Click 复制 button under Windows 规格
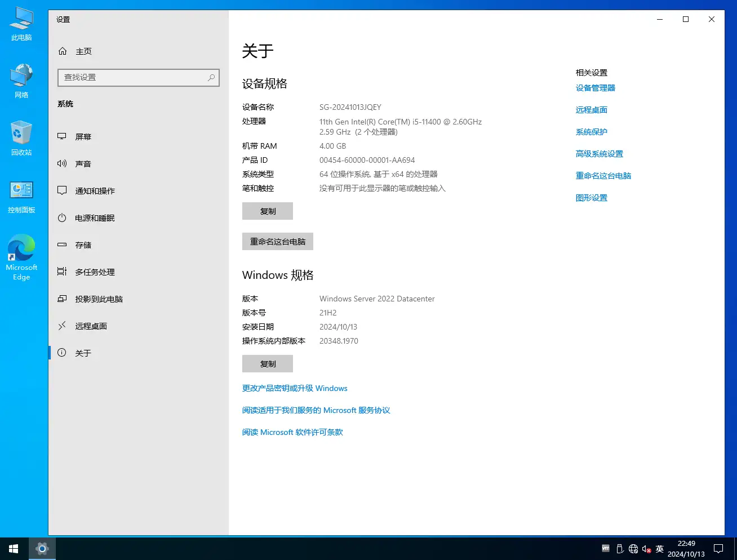This screenshot has height=560, width=737. tap(268, 364)
